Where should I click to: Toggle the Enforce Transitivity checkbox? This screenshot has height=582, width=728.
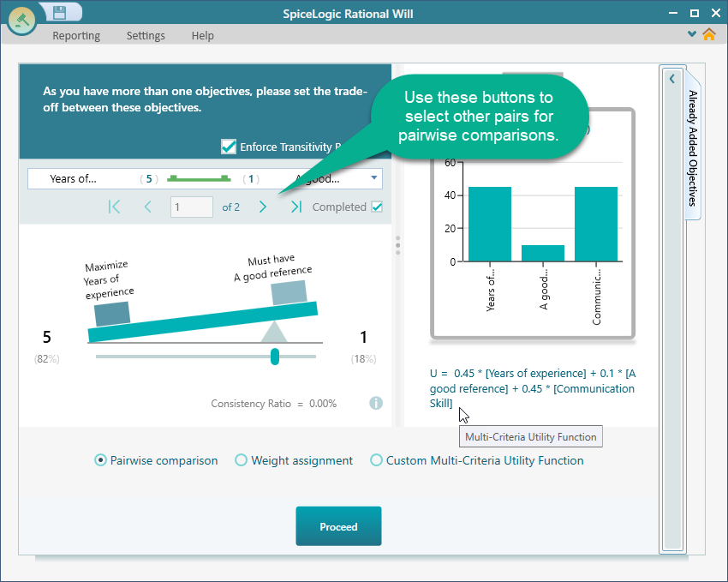pyautogui.click(x=229, y=147)
